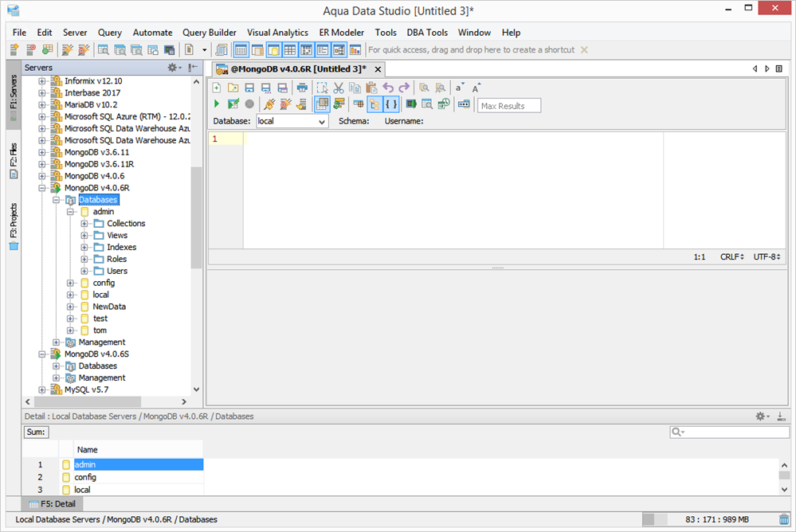Image resolution: width=796 pixels, height=532 pixels.
Task: Click the Decrease font size 'a' icon
Action: 460,88
